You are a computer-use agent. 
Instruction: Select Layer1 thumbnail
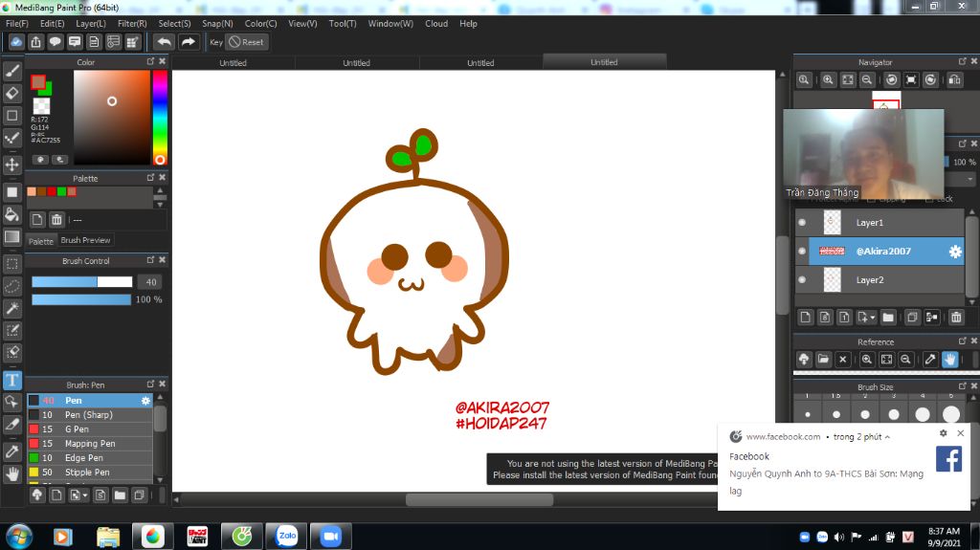(x=832, y=223)
